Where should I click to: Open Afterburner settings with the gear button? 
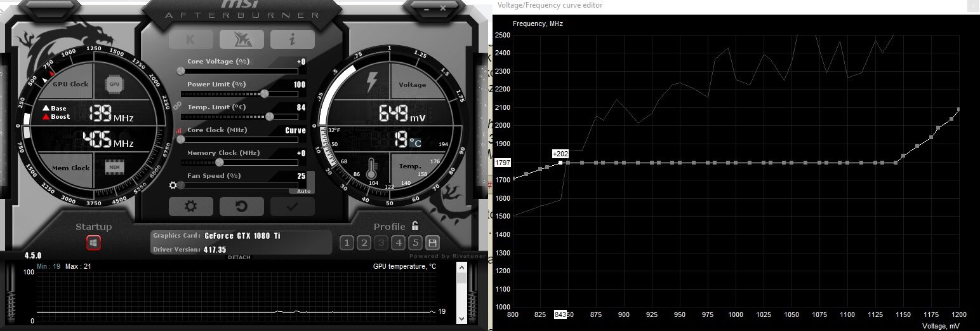tap(191, 206)
